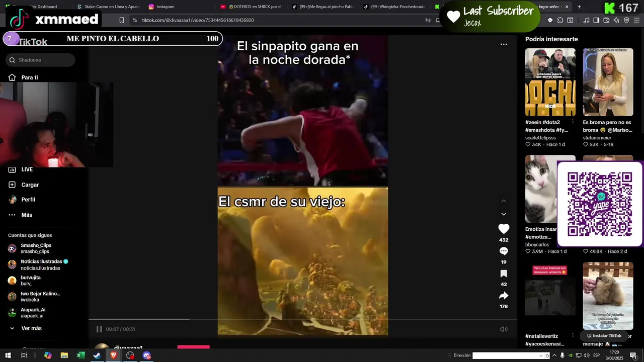644x362 pixels.
Task: Open the Brave shields icon in toolbar
Action: 626,20
